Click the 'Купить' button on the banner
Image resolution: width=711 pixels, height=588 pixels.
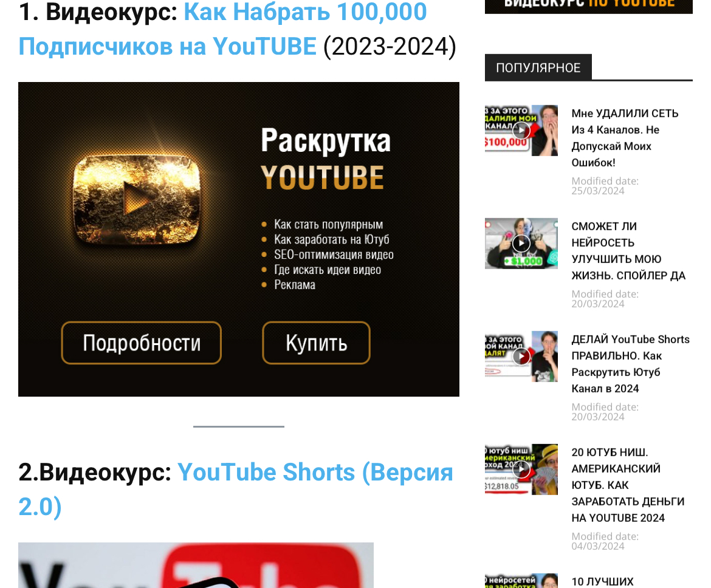(x=316, y=343)
